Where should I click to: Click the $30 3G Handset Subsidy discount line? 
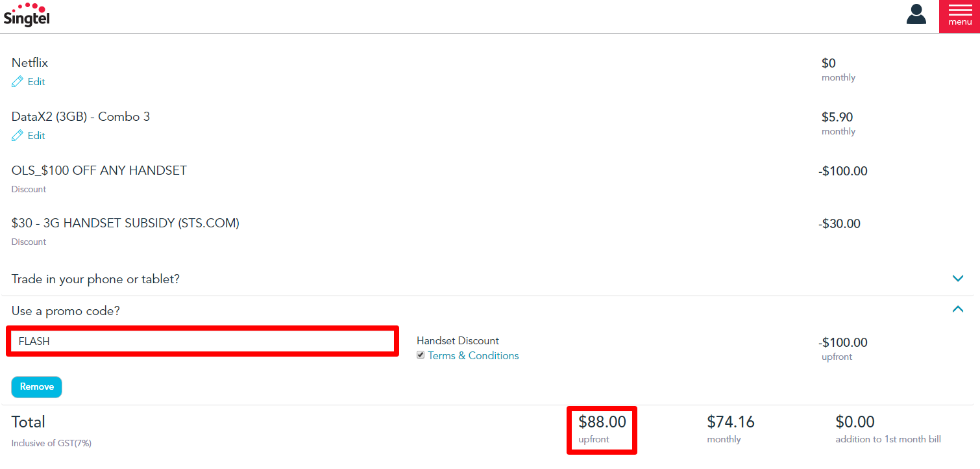pyautogui.click(x=125, y=223)
